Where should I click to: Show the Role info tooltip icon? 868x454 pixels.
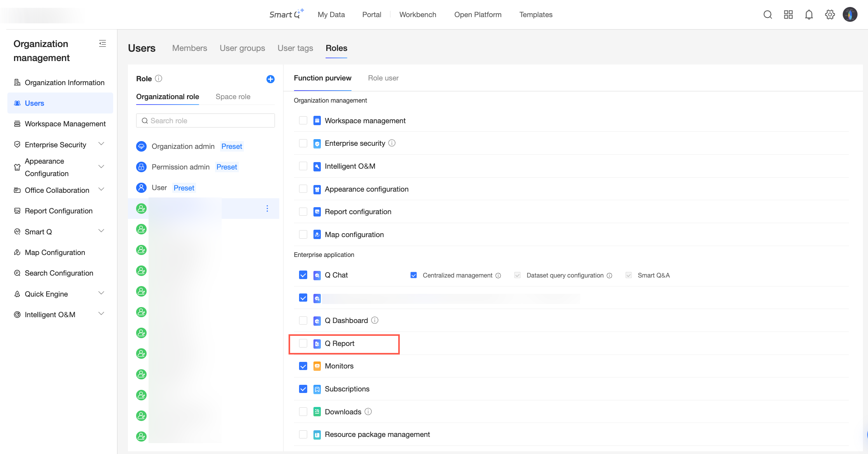[x=158, y=79]
